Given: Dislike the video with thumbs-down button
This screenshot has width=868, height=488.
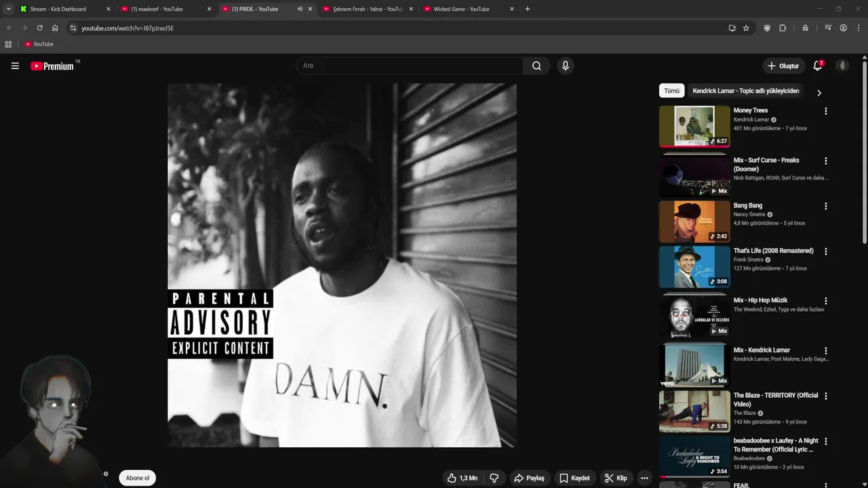Looking at the screenshot, I should pyautogui.click(x=494, y=478).
